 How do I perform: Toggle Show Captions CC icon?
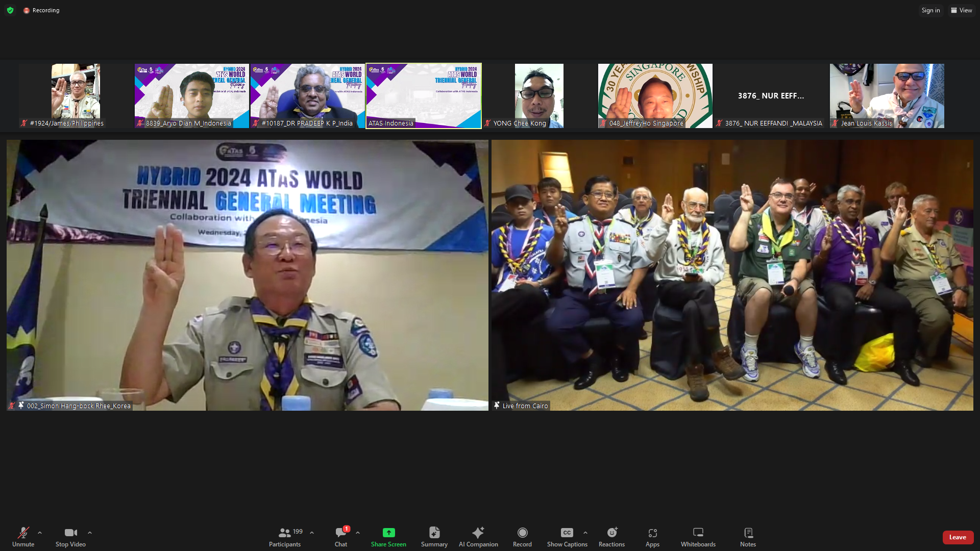point(567,533)
